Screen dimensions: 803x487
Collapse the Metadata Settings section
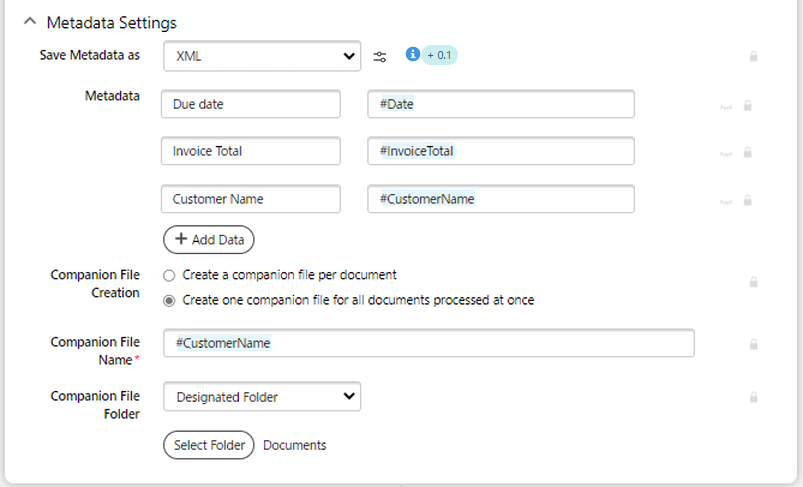(30, 22)
